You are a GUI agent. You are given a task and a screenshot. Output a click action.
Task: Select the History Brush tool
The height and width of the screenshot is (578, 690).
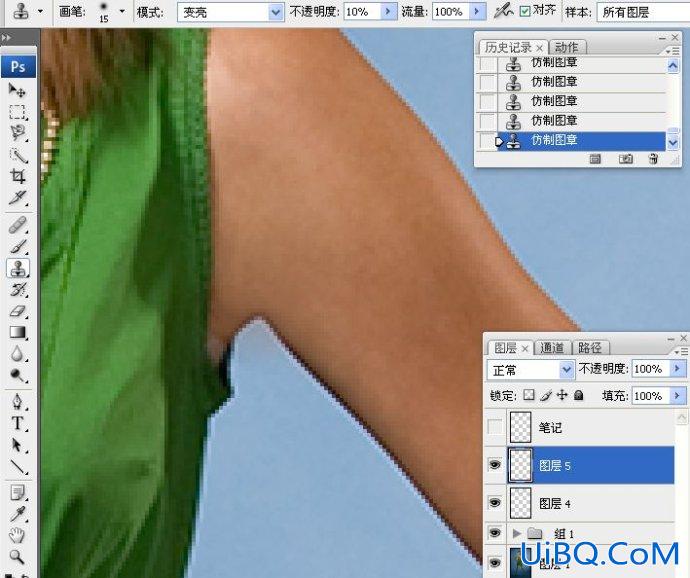pyautogui.click(x=17, y=290)
